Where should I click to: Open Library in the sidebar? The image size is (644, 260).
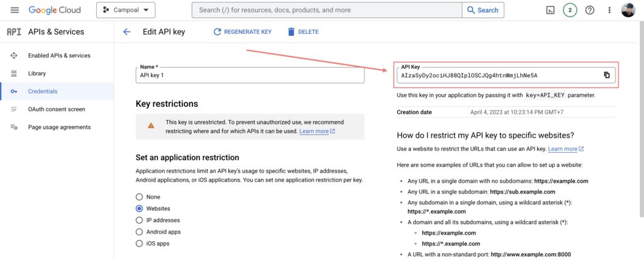point(37,73)
